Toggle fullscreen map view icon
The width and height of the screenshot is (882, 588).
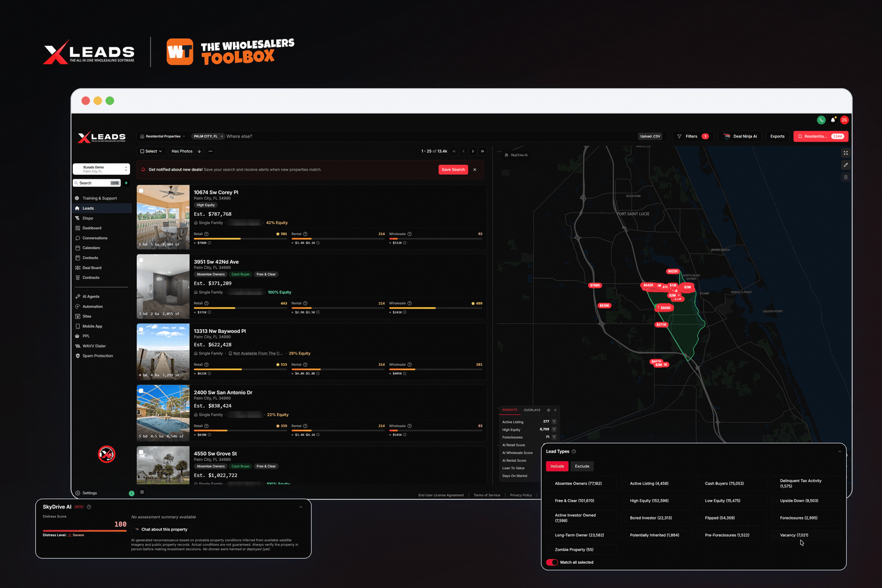[846, 153]
